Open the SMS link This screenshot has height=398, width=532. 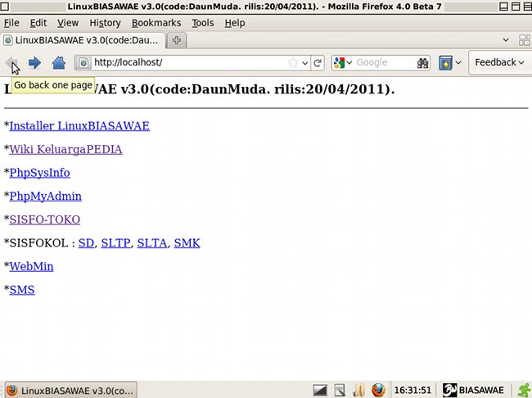tap(22, 290)
